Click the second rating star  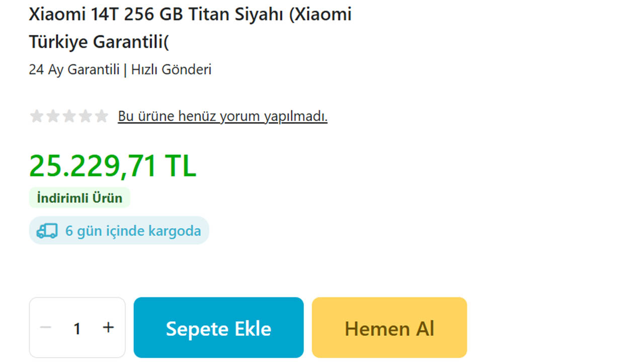53,117
